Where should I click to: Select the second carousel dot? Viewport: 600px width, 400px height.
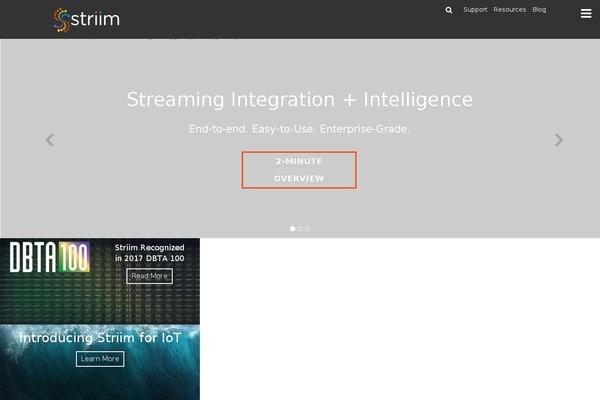pos(300,229)
